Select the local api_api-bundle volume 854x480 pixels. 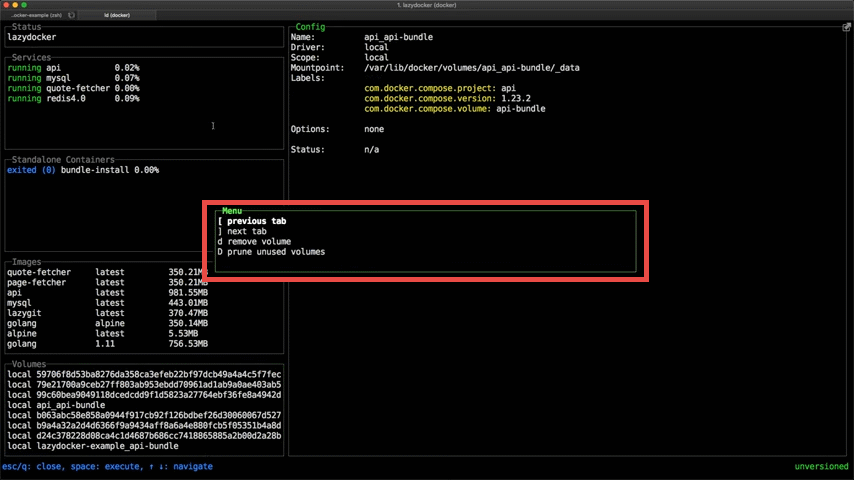coord(70,405)
